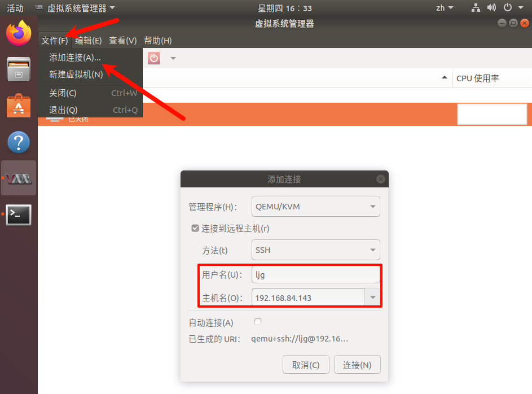Open the 管理程序 QEMU/KVM dropdown

315,206
